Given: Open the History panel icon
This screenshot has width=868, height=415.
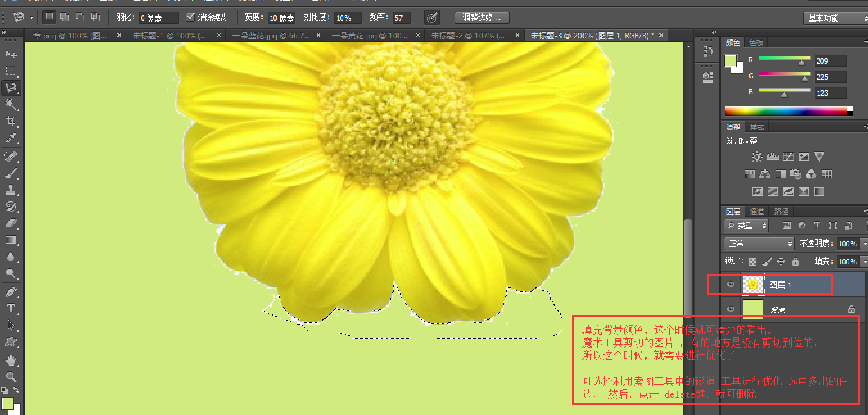Looking at the screenshot, I should click(708, 51).
